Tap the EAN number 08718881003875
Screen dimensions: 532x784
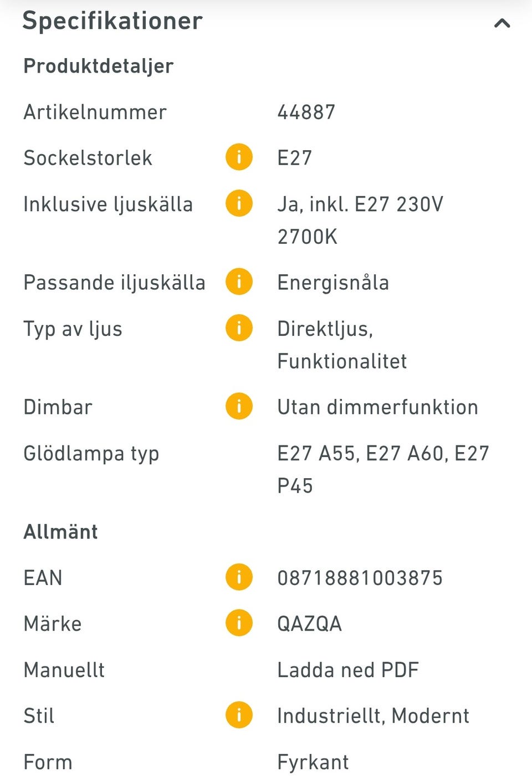pos(360,578)
